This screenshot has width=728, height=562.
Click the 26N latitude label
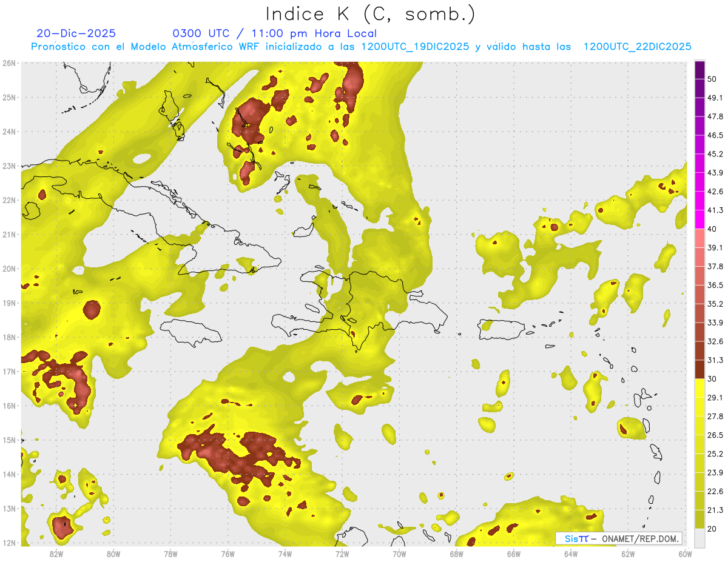click(x=9, y=63)
